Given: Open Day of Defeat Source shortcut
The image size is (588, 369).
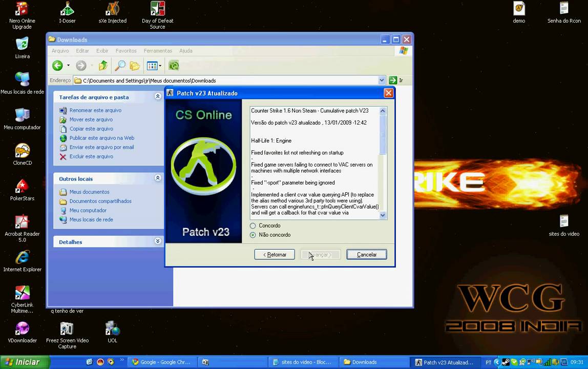Looking at the screenshot, I should coord(158,15).
